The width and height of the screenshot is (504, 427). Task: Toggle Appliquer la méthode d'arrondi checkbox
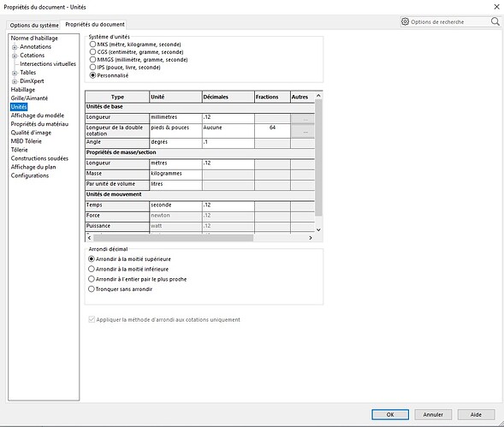click(x=92, y=319)
